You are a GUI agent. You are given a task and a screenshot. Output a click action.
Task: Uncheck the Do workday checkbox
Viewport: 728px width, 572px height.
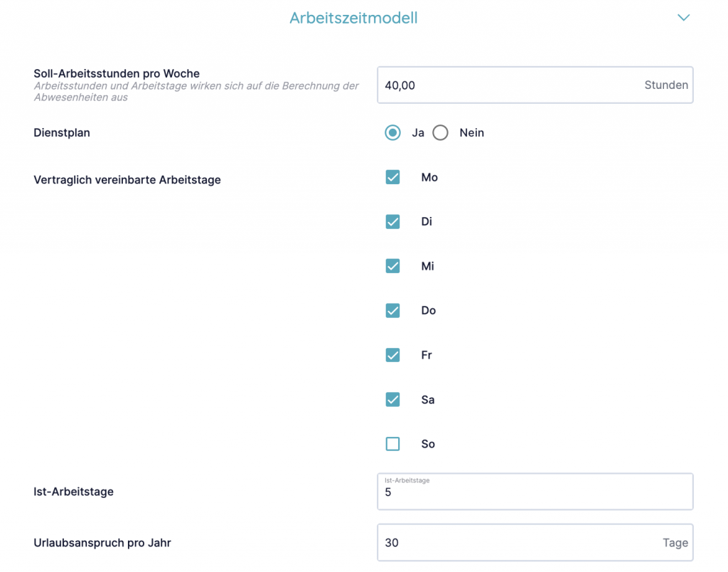[x=392, y=311]
